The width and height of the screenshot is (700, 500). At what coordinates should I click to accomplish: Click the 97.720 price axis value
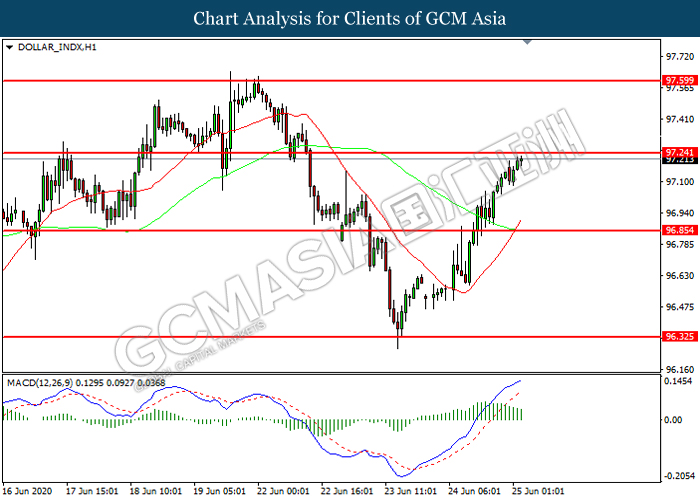[680, 57]
